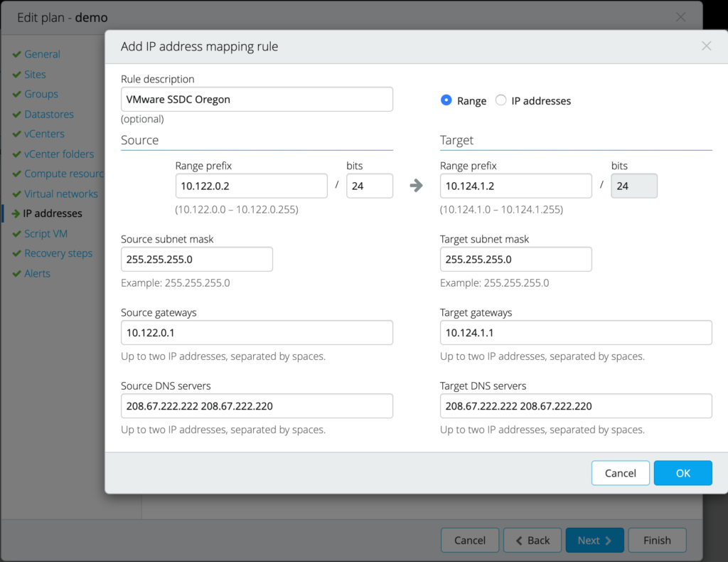
Task: Close the Edit plan window
Action: (680, 17)
